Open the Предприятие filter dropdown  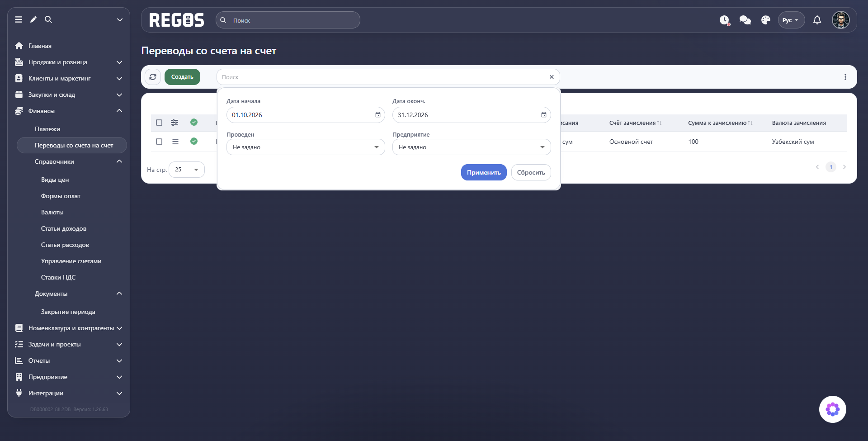point(472,147)
